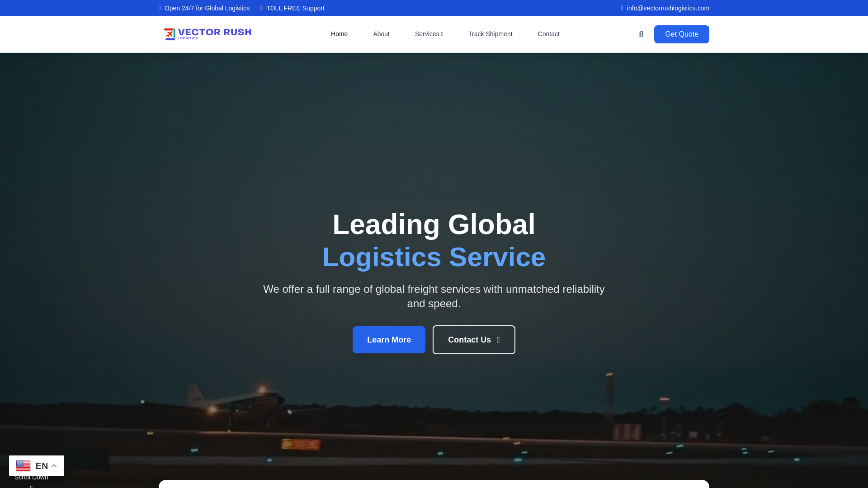Open the About page

(381, 34)
